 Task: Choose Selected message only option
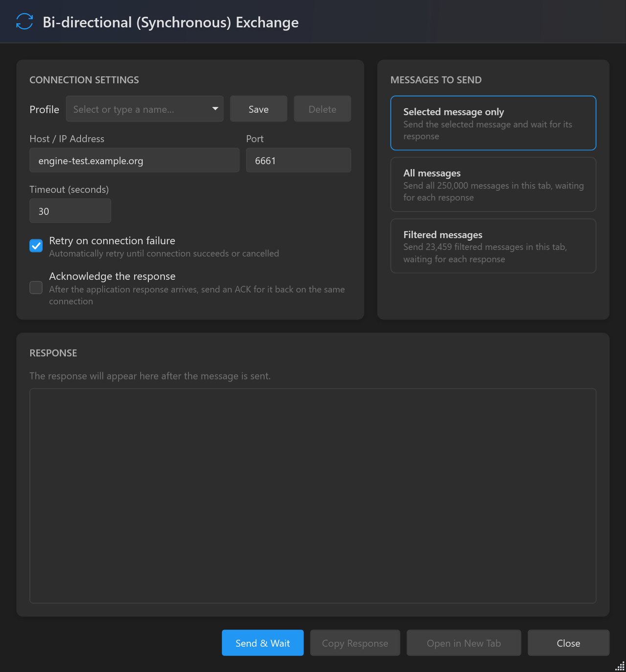pyautogui.click(x=493, y=123)
